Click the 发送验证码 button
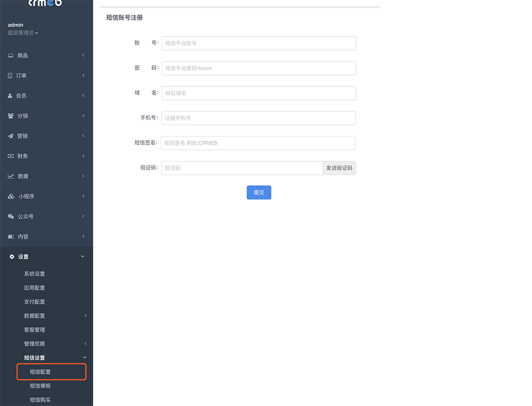The width and height of the screenshot is (532, 406). pyautogui.click(x=339, y=168)
